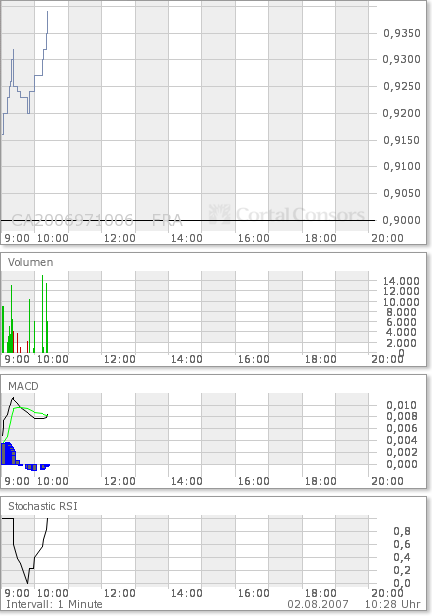
Task: Click the black 0,9000 reference line
Action: (188, 220)
